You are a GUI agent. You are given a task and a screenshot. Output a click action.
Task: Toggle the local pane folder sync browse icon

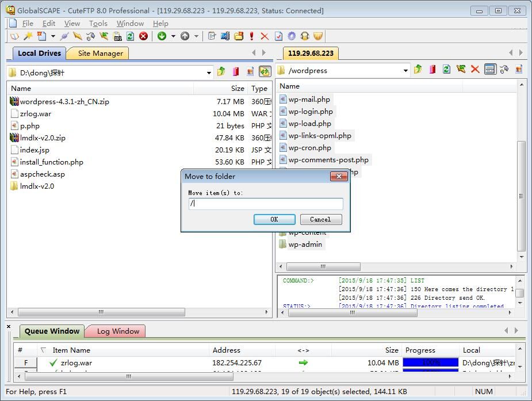point(265,71)
